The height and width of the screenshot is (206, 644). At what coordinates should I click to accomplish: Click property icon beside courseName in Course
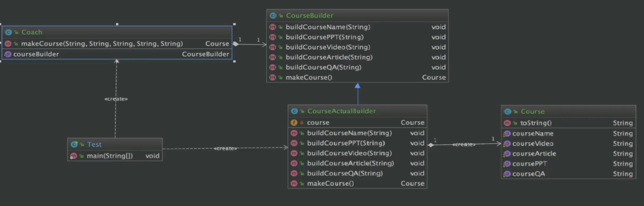508,133
